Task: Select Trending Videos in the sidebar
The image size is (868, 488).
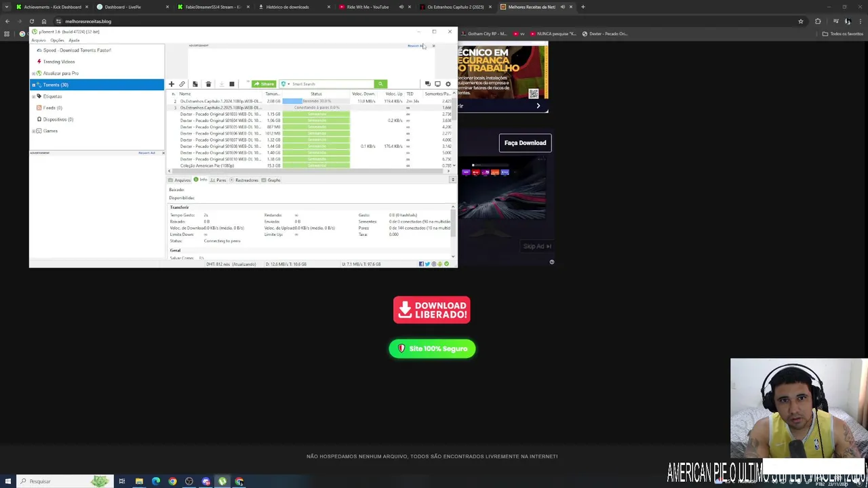Action: click(59, 62)
